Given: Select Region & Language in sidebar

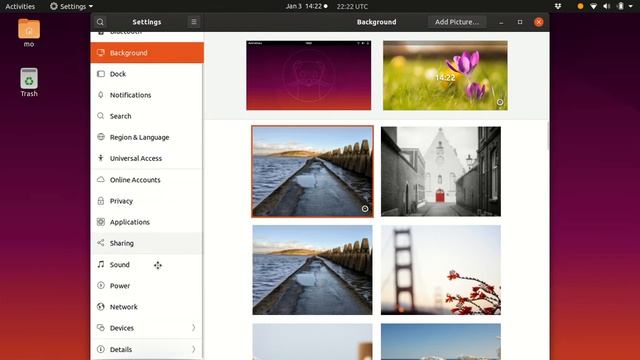Looking at the screenshot, I should [x=147, y=137].
